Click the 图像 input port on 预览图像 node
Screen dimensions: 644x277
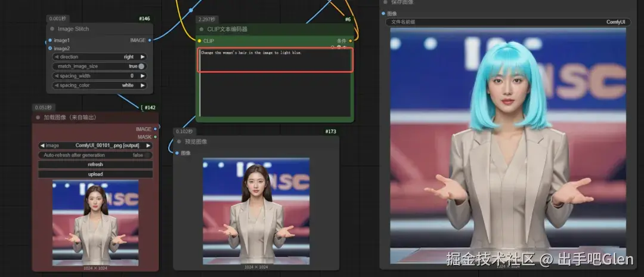pyautogui.click(x=177, y=153)
